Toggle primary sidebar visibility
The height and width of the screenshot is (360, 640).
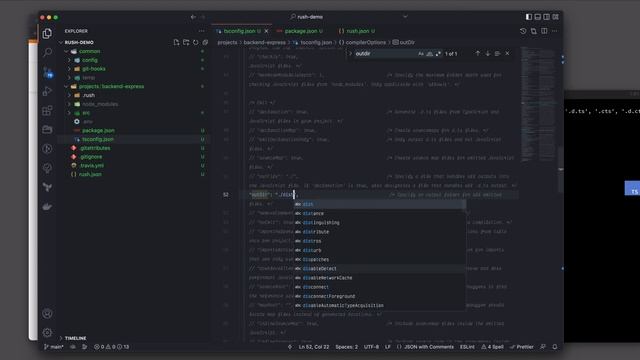[529, 17]
